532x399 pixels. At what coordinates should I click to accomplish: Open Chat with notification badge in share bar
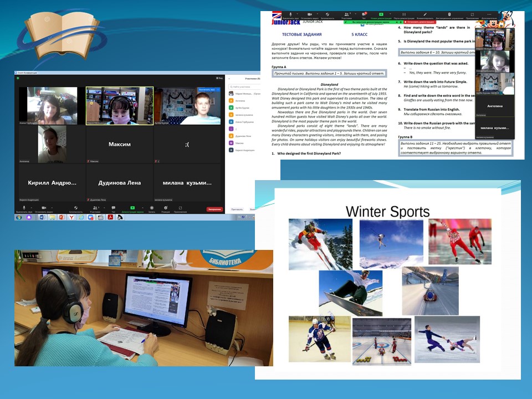[364, 14]
